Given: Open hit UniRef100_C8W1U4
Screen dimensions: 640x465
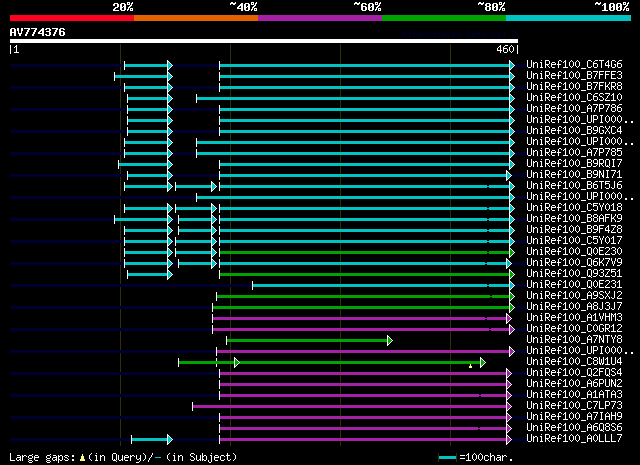Looking at the screenshot, I should coord(574,362).
